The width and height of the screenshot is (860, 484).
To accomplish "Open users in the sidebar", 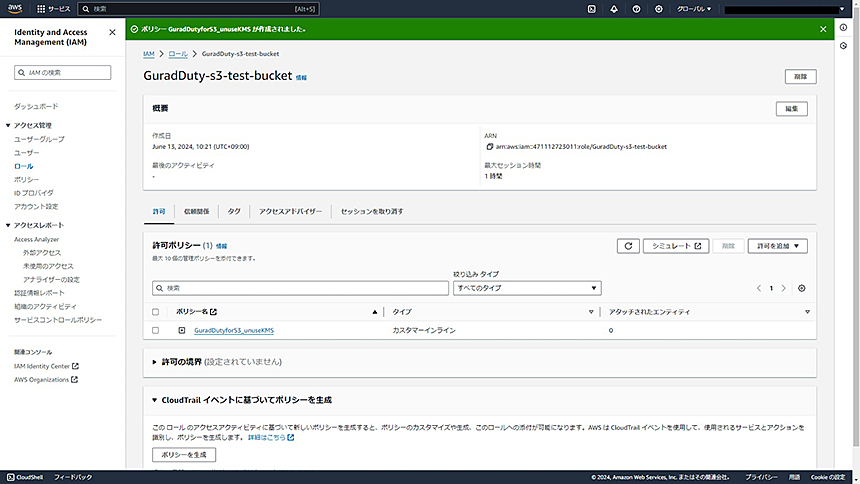I will [27, 153].
